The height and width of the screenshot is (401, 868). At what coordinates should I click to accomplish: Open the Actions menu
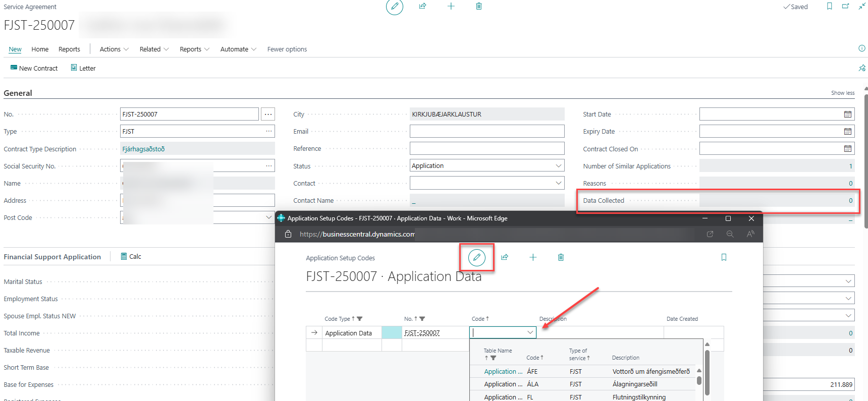(114, 49)
